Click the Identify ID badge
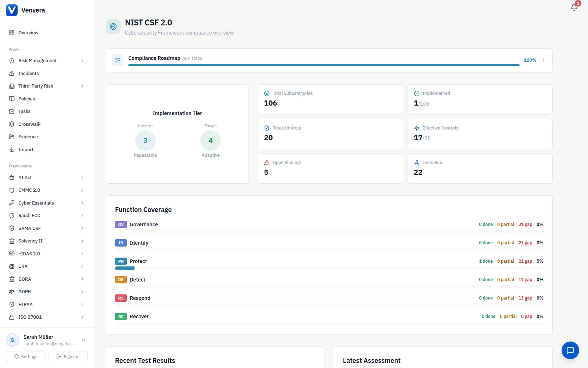 [x=121, y=243]
